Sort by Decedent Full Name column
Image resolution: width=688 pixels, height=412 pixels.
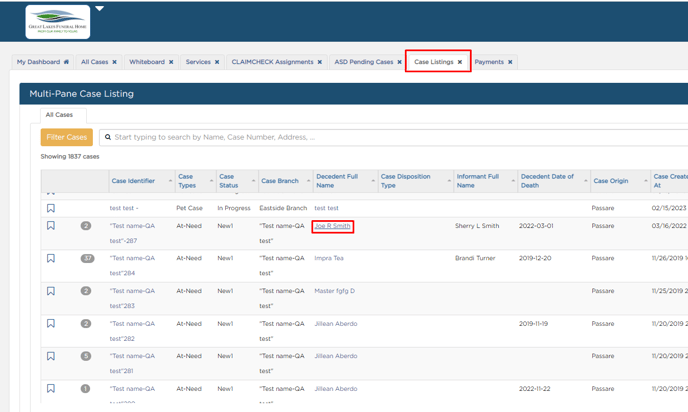tap(345, 181)
